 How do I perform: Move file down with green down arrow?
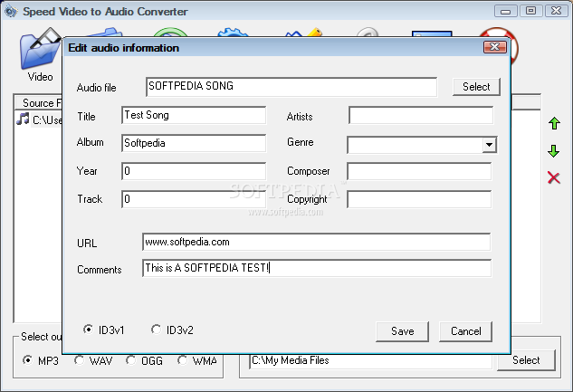(x=554, y=151)
